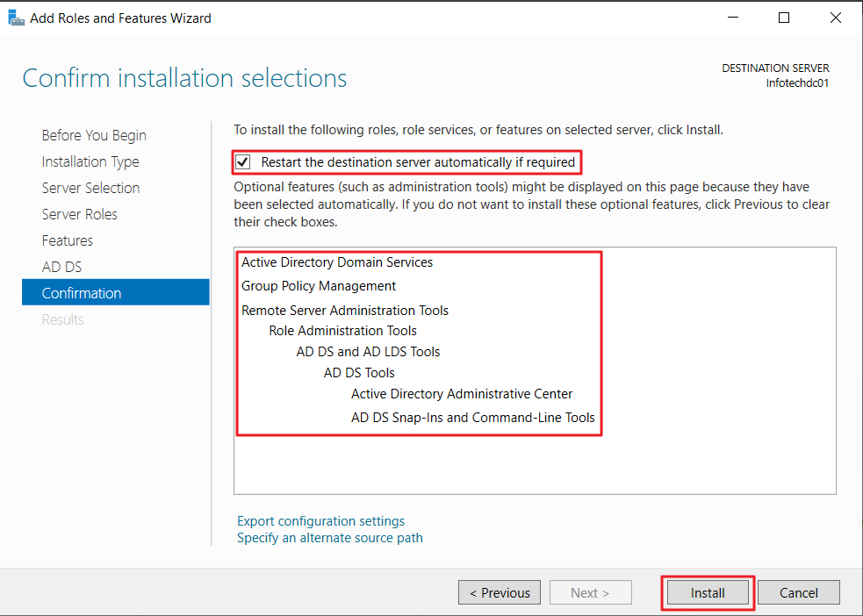Click the Install button
The width and height of the screenshot is (863, 616).
pos(708,593)
